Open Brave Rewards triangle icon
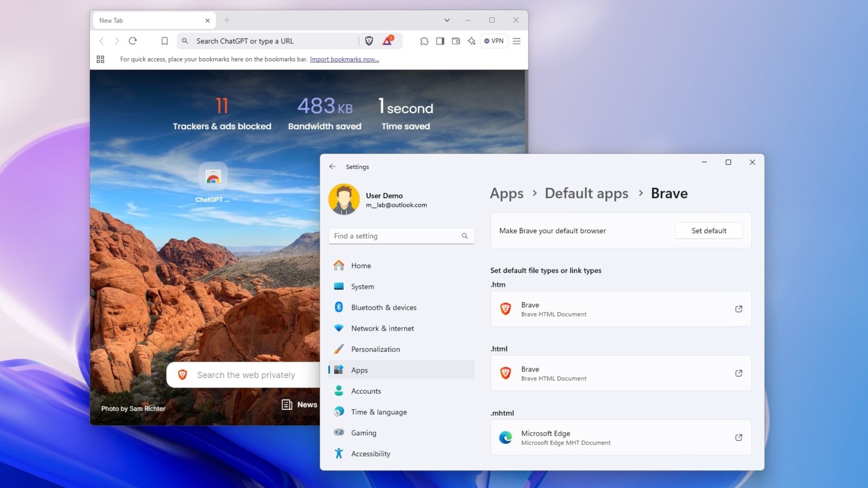868x488 pixels. pos(387,41)
